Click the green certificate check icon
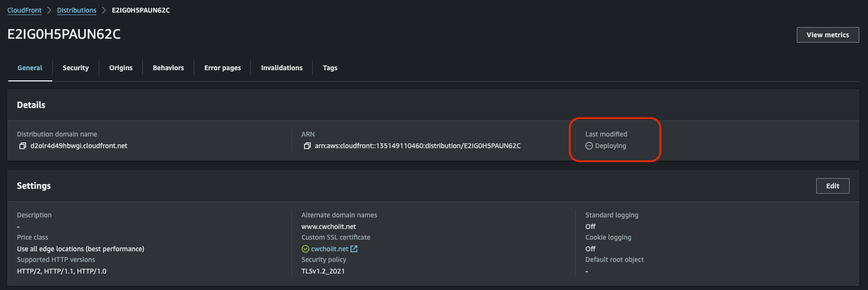The width and height of the screenshot is (868, 290). pyautogui.click(x=305, y=249)
